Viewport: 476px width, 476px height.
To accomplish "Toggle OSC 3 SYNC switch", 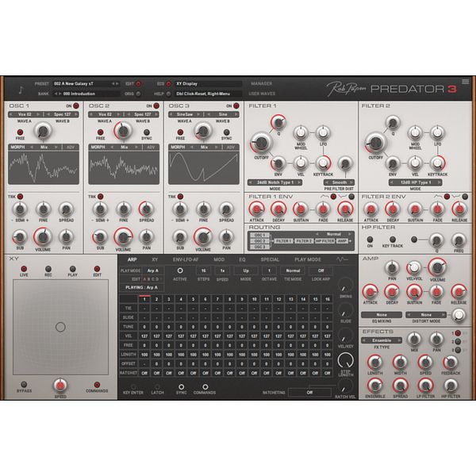I will (x=226, y=132).
